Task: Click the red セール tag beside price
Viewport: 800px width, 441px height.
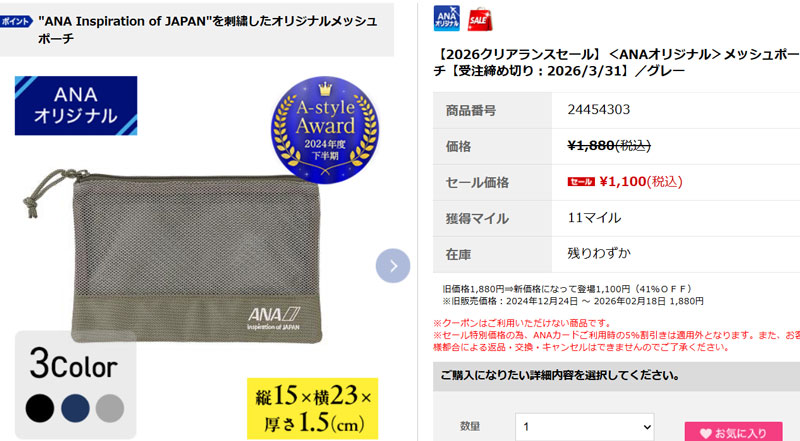Action: [x=581, y=182]
